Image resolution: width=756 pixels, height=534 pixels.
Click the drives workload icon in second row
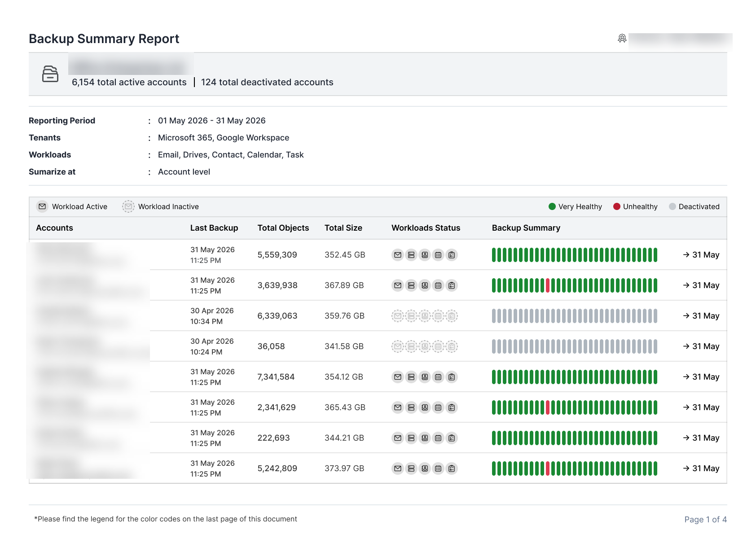[411, 285]
